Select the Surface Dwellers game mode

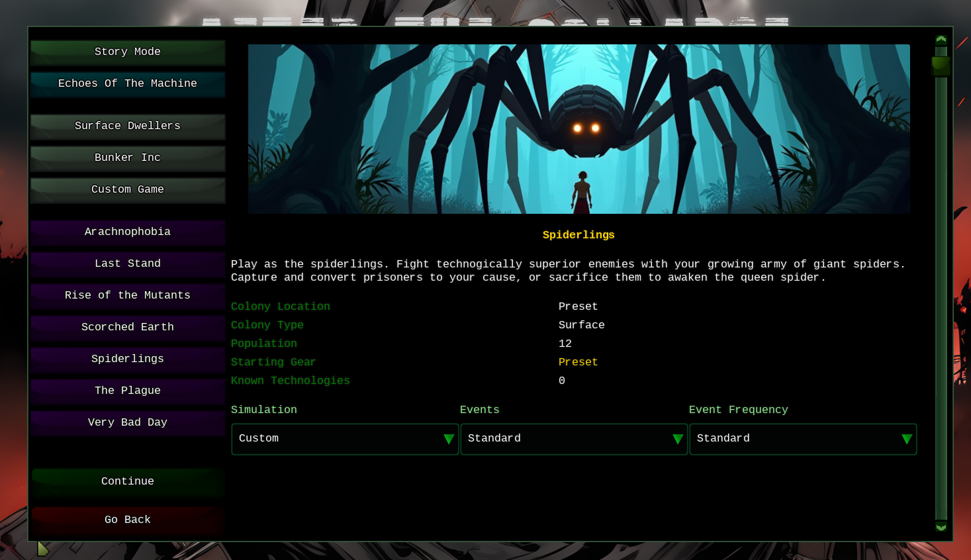[x=128, y=126]
